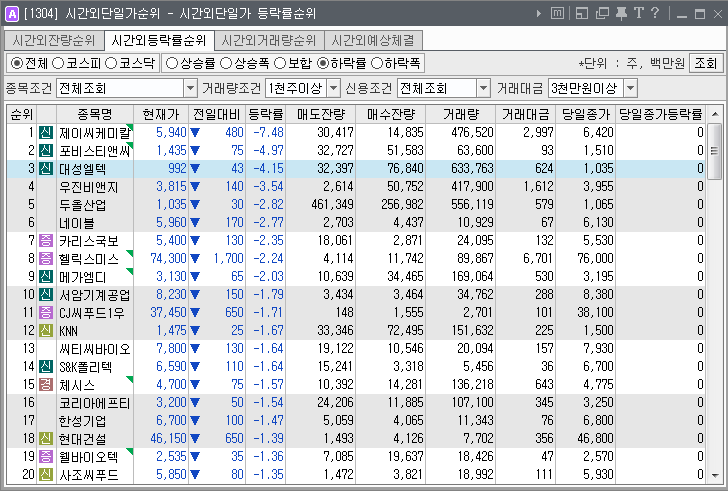728x491 pixels.
Task: Switch to the 시간외등락률순위 tab
Action: coord(159,40)
